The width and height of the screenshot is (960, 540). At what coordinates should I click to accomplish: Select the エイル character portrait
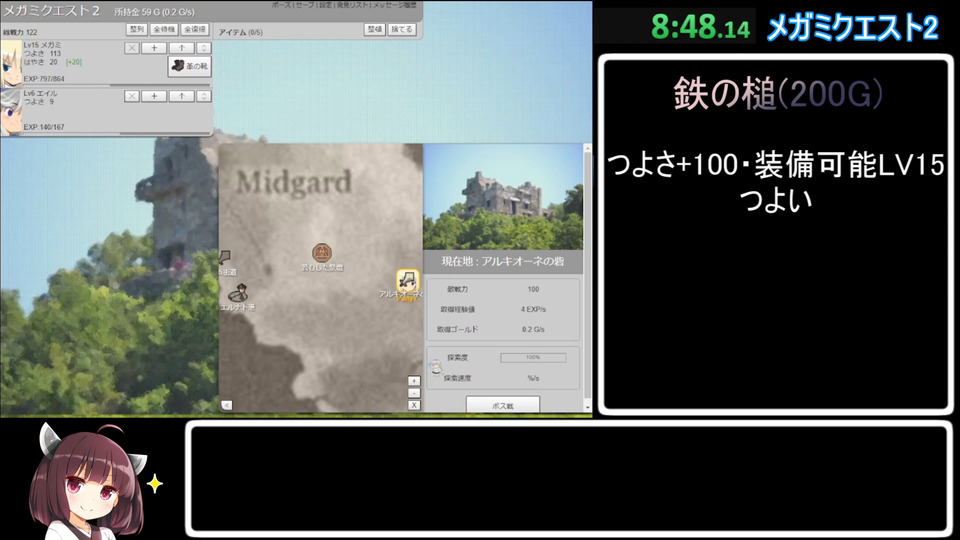click(x=11, y=111)
